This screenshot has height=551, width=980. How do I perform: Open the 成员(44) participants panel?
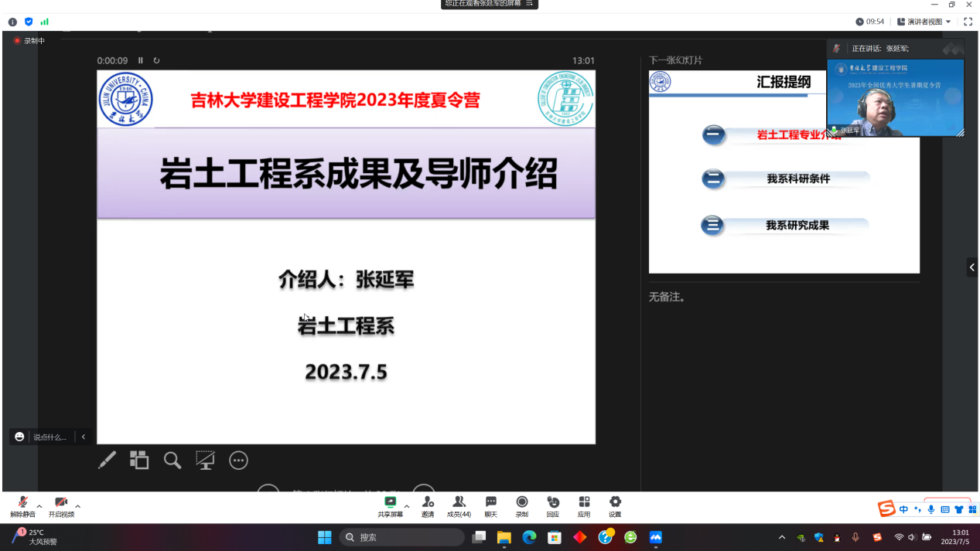click(x=459, y=506)
